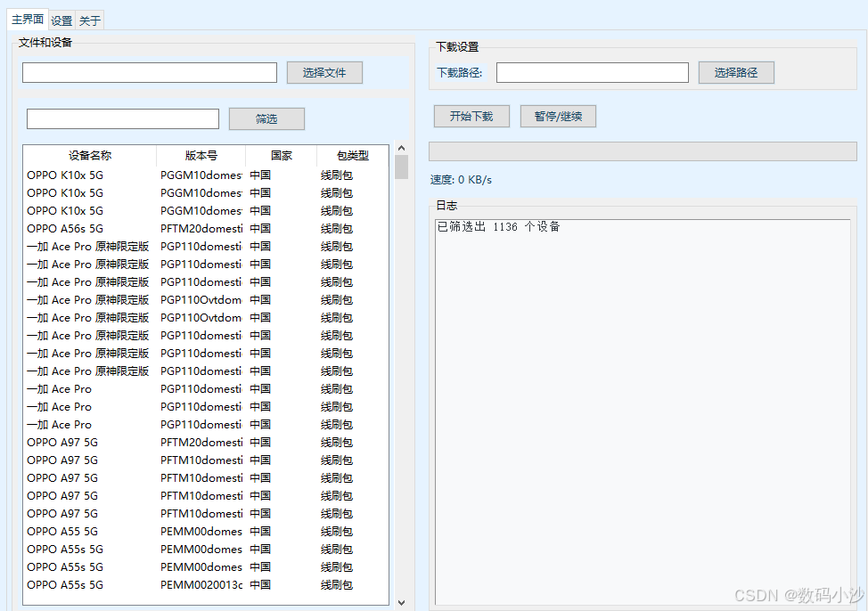Open the 关于 tab
Viewport: 868px width, 611px height.
pyautogui.click(x=90, y=21)
